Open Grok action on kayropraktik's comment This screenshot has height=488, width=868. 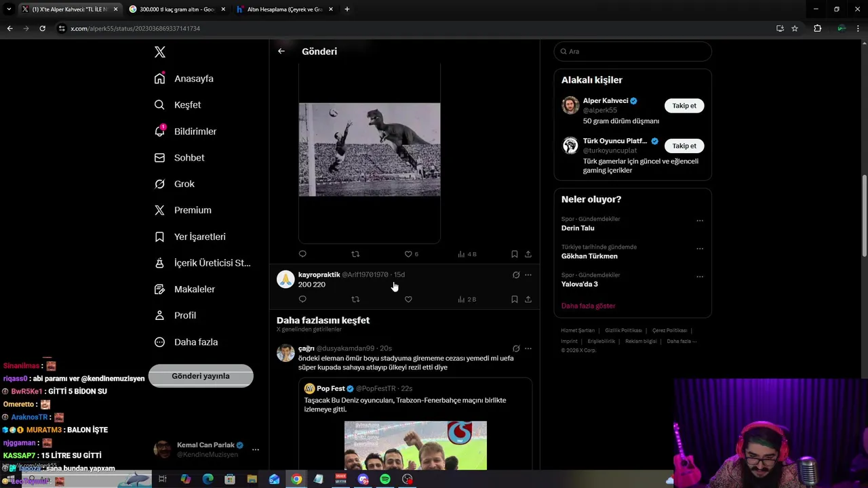tap(516, 274)
